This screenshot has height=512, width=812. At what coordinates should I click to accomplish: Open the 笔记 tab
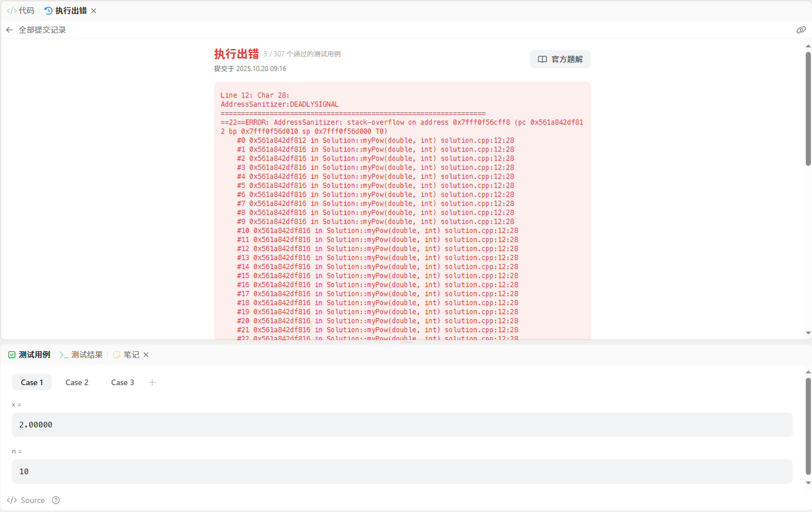point(127,355)
